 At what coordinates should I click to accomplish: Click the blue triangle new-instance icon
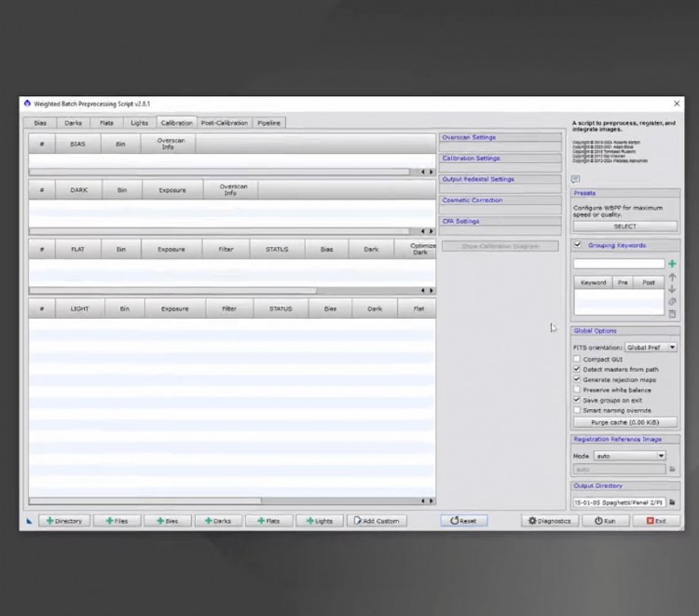pos(30,521)
